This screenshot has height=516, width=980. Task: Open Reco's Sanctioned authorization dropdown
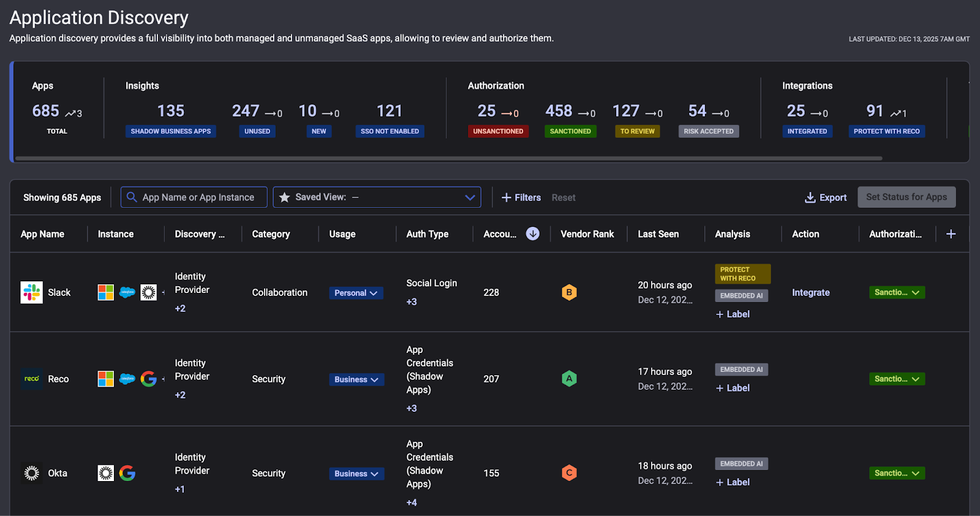pos(897,379)
